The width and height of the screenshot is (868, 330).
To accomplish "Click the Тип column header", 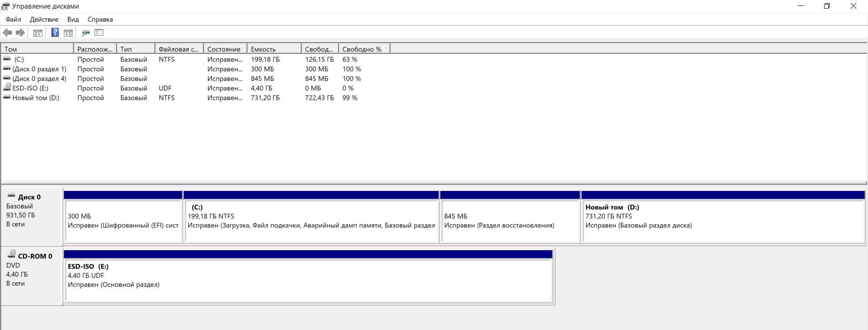I will 136,49.
